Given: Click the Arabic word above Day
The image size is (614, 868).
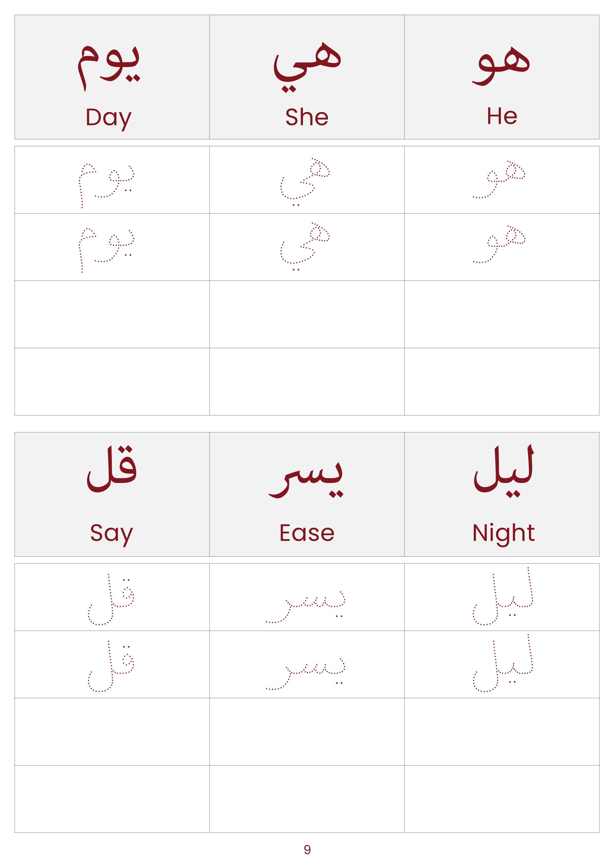Looking at the screenshot, I should click(x=109, y=67).
